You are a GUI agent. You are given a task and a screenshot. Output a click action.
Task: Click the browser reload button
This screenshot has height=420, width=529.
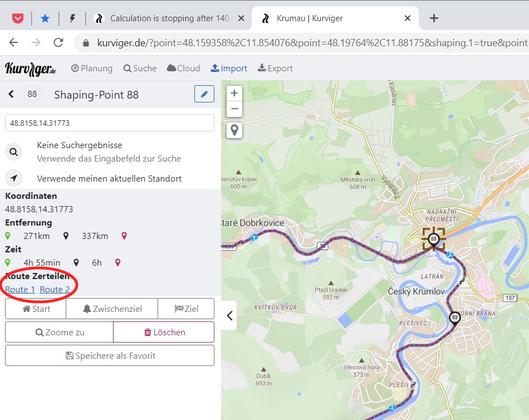[58, 43]
